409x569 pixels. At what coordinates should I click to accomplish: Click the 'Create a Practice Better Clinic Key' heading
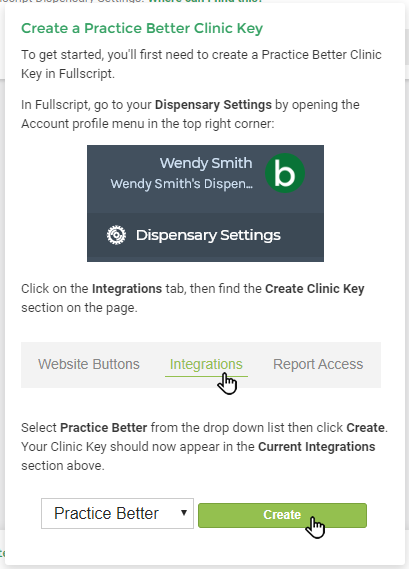pos(142,28)
